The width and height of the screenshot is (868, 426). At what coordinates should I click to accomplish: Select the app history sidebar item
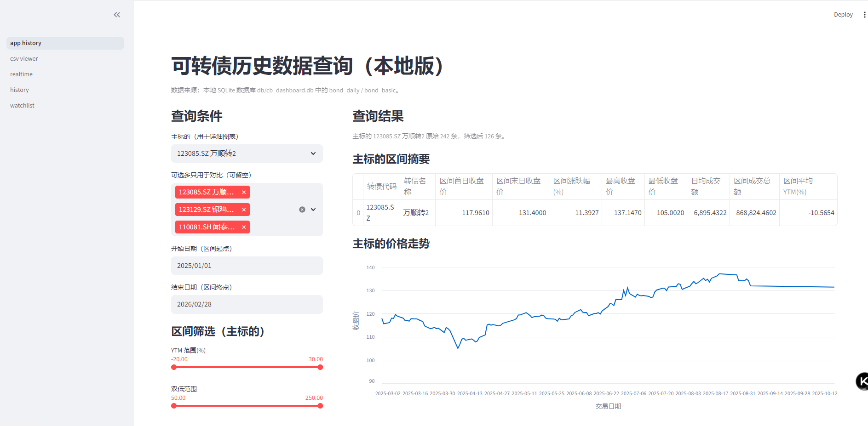pos(26,43)
